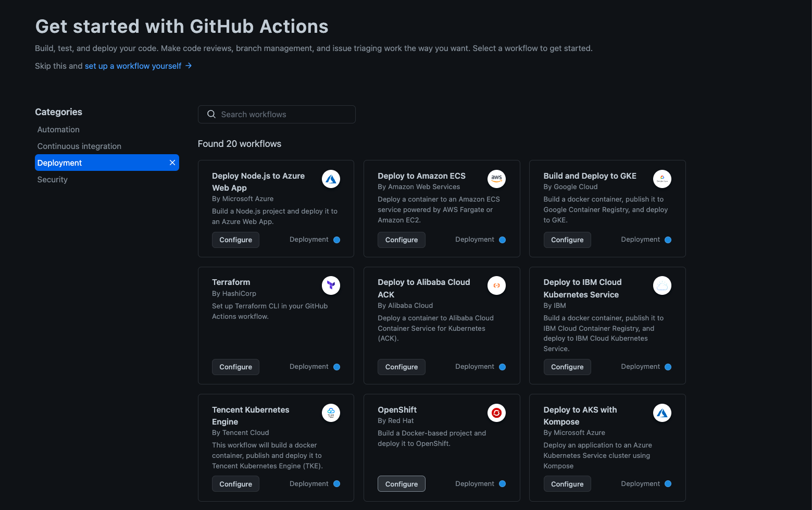Click the Azure logo on Deploy Node.js card
Image resolution: width=812 pixels, height=510 pixels.
pos(331,179)
